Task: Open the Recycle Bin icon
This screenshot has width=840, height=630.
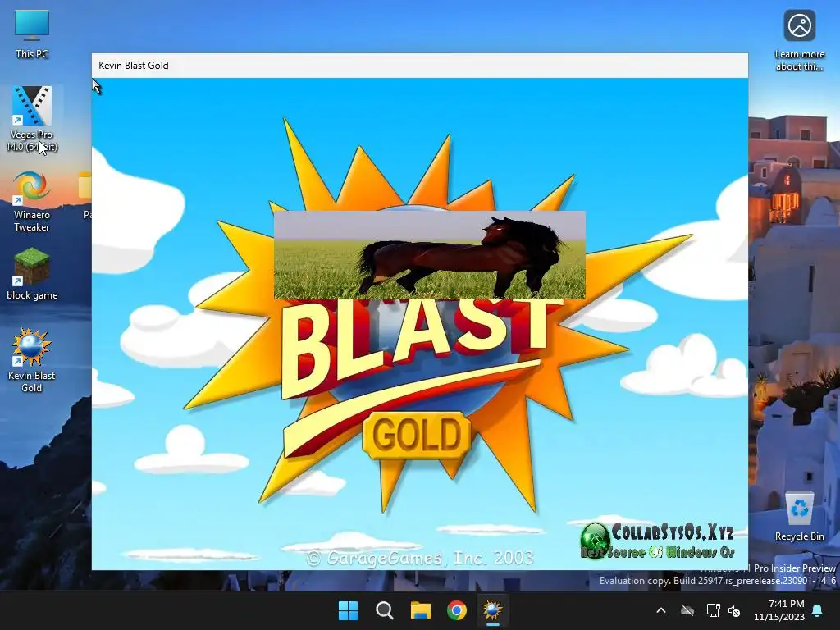Action: (799, 517)
